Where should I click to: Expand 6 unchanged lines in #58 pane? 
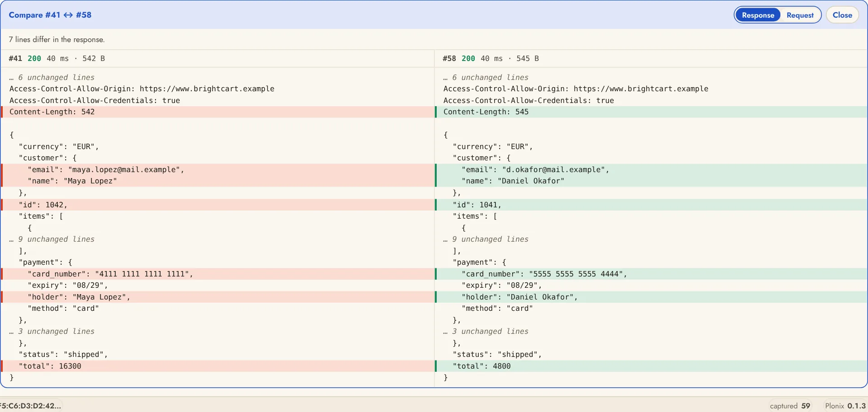click(486, 78)
